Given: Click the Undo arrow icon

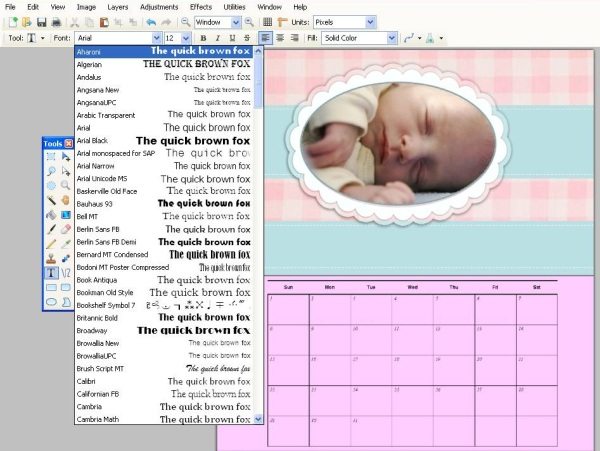Looking at the screenshot, I should (150, 22).
